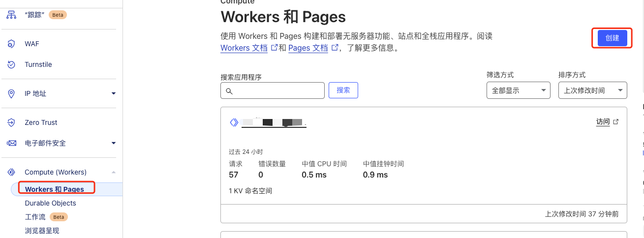Image resolution: width=644 pixels, height=238 pixels.
Task: Click the 请求 count value 57
Action: coord(234,175)
